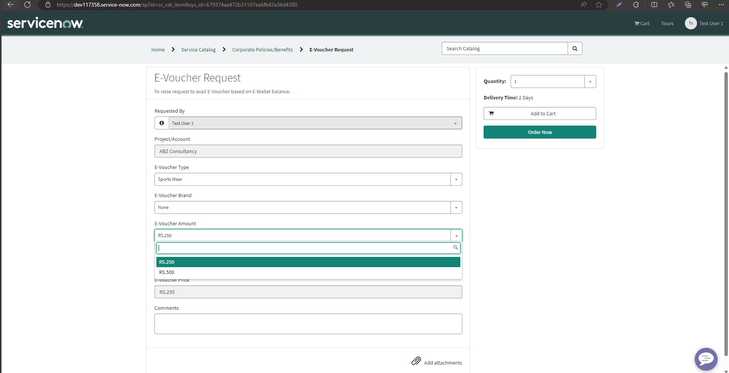Viewport: 729px width, 373px height.
Task: Reload the page with refresh icon
Action: click(x=27, y=5)
